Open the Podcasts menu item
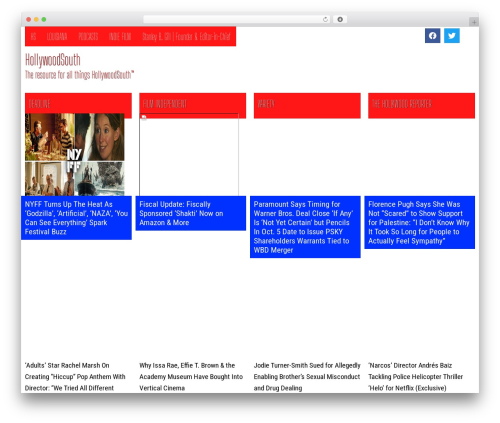Viewport: 500px width, 423px height. (x=88, y=36)
